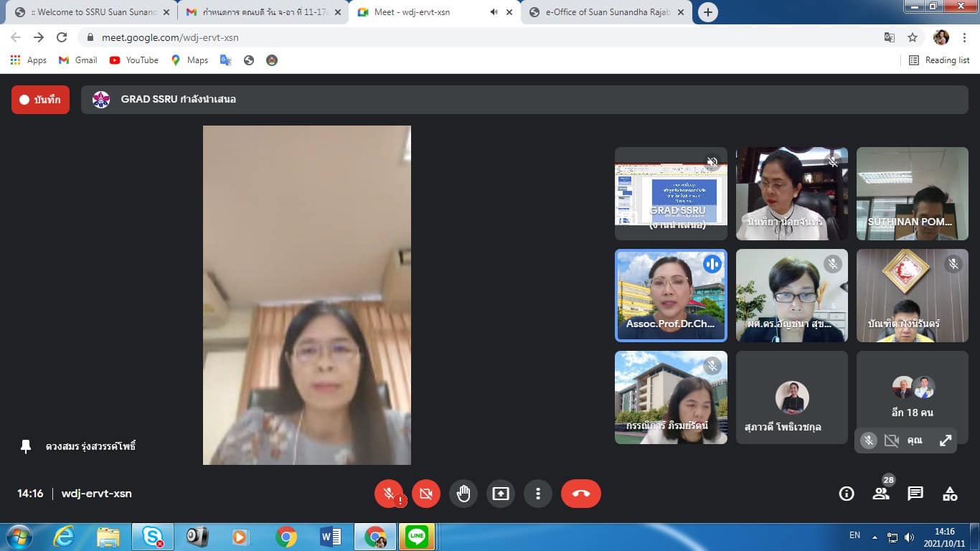Open the meeting details info icon

click(x=847, y=494)
